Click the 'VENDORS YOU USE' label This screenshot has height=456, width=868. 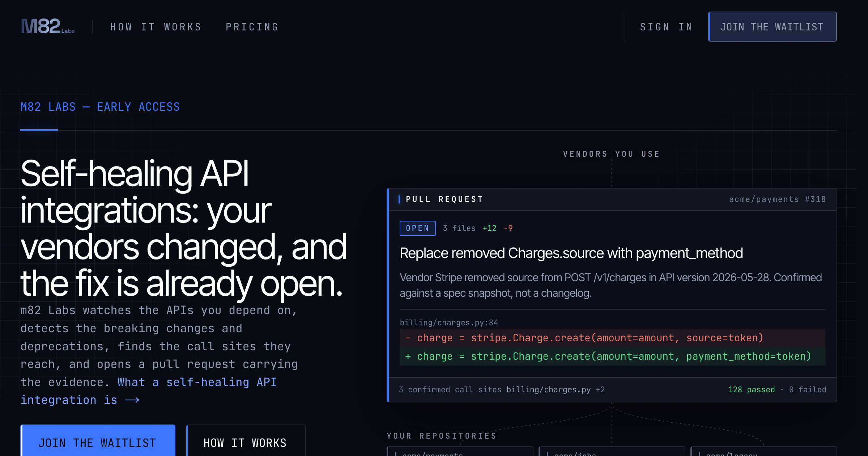pos(612,154)
